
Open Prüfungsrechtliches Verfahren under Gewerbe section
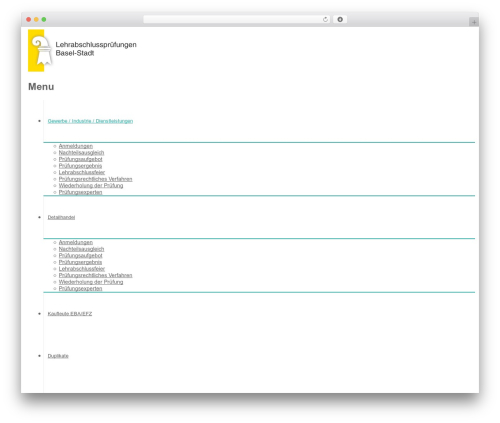coord(95,179)
